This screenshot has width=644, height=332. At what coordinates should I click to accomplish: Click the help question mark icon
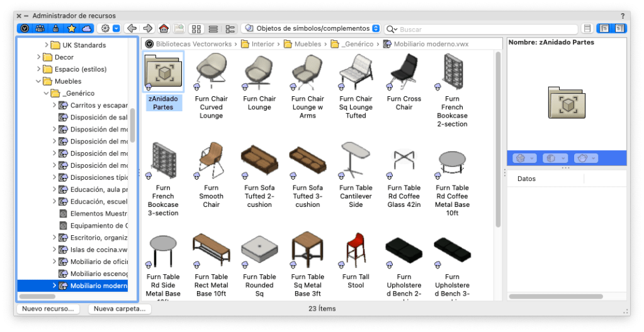tap(622, 15)
